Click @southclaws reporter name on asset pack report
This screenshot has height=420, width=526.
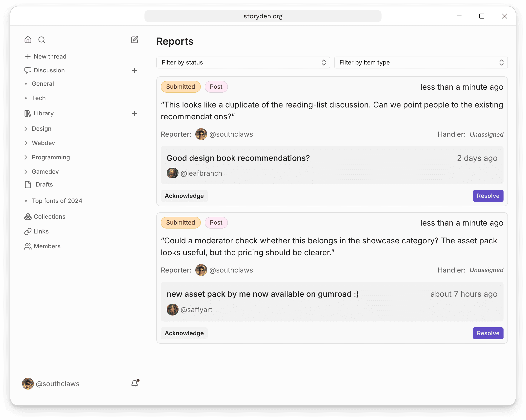click(231, 270)
